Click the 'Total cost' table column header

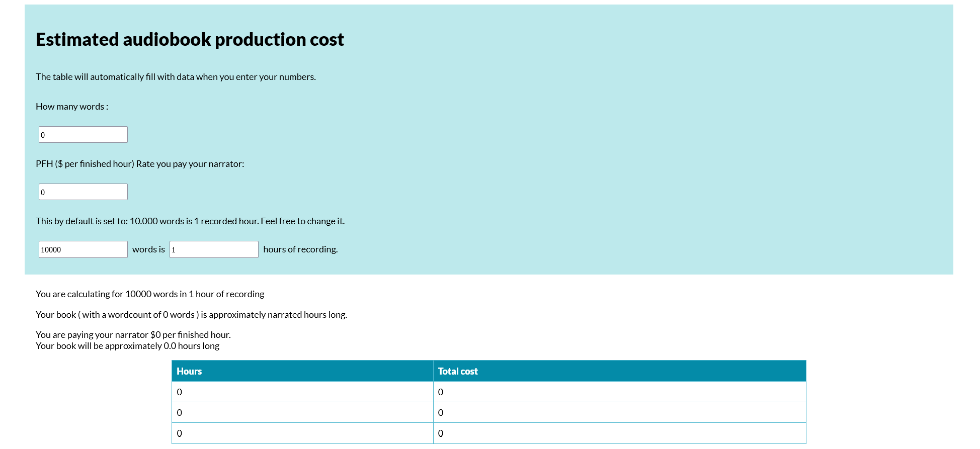coord(619,371)
